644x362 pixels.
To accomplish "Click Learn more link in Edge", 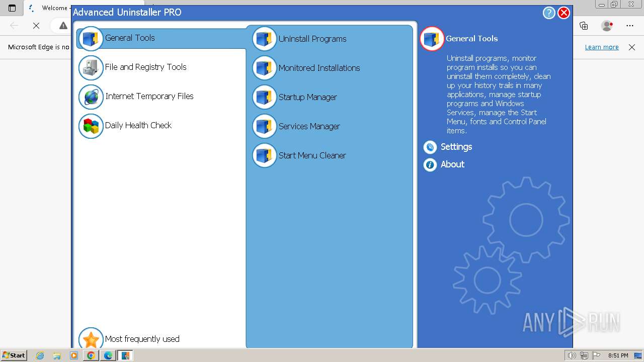I will pyautogui.click(x=602, y=47).
